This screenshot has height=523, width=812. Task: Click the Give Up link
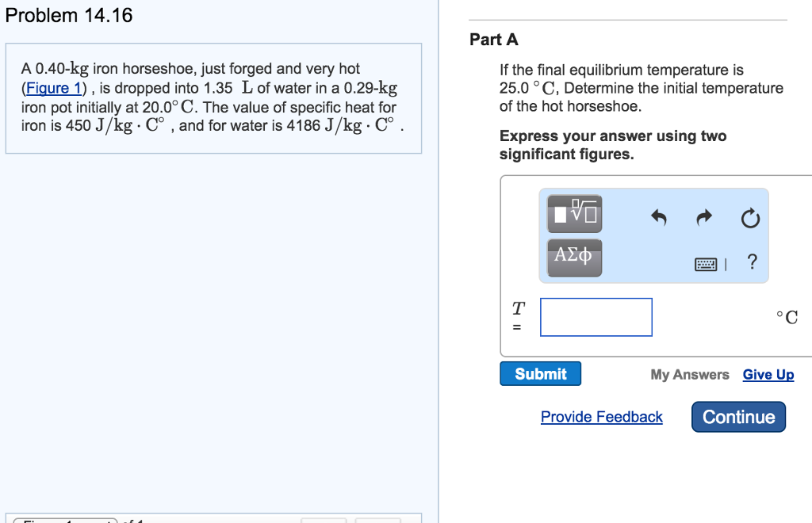pyautogui.click(x=768, y=375)
